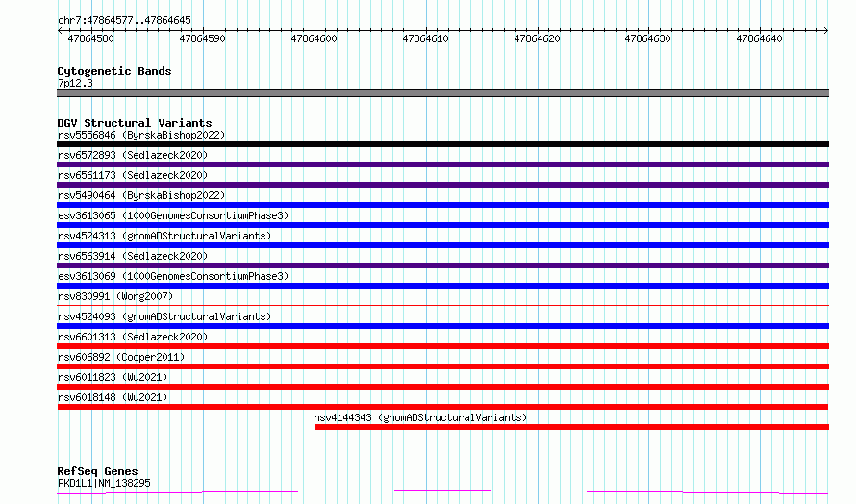
Task: Select the red nsv6018148 variant bar
Action: coord(442,407)
